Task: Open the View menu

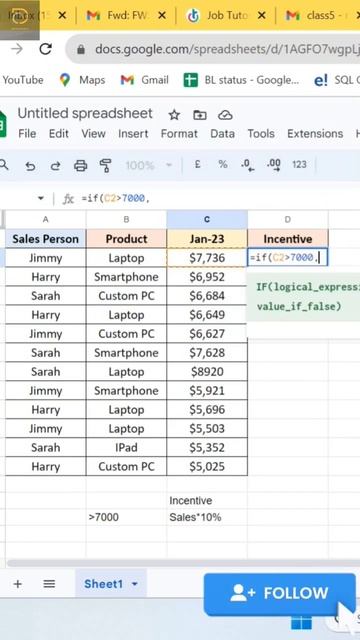Action: point(93,133)
